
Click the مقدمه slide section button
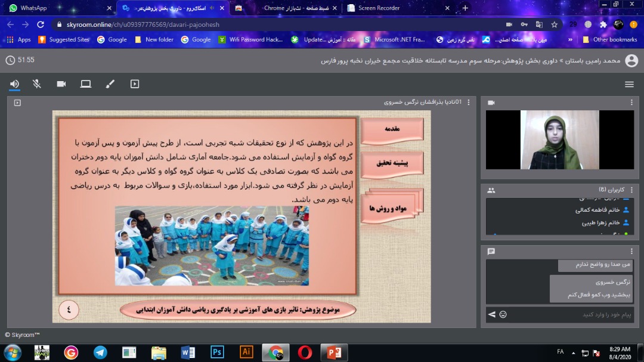click(392, 130)
